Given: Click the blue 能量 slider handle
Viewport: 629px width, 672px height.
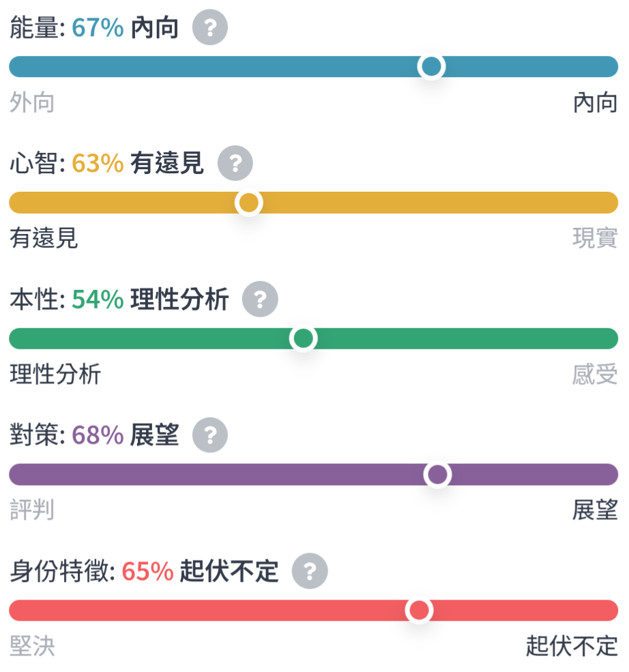Looking at the screenshot, I should (x=431, y=66).
